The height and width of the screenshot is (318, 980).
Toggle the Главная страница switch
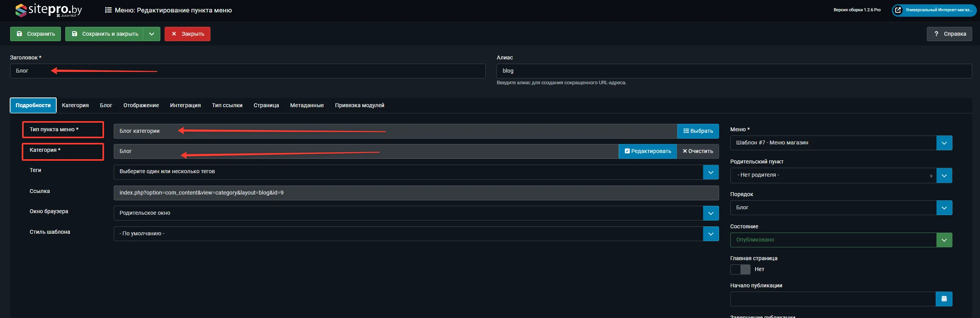(x=740, y=269)
